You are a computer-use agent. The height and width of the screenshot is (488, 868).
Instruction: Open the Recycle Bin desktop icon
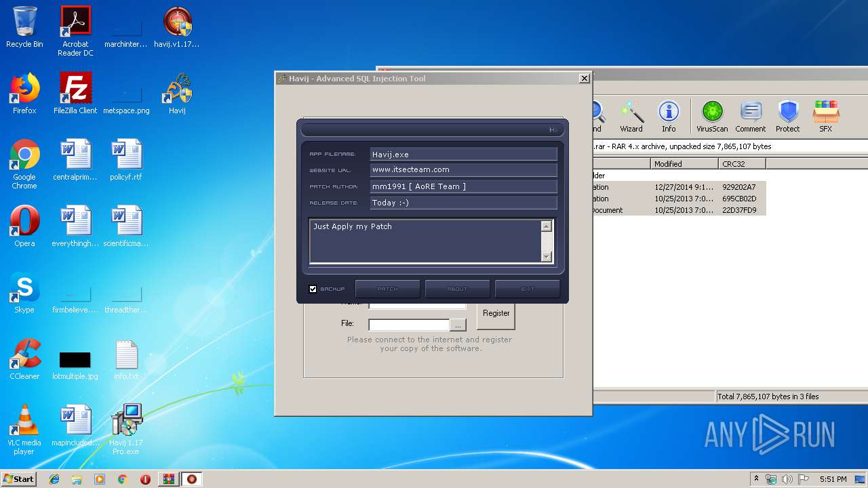[x=24, y=27]
